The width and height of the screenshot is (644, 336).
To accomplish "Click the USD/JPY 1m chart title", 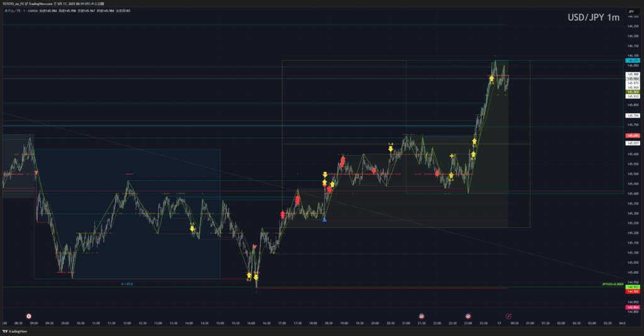I will 594,18.
